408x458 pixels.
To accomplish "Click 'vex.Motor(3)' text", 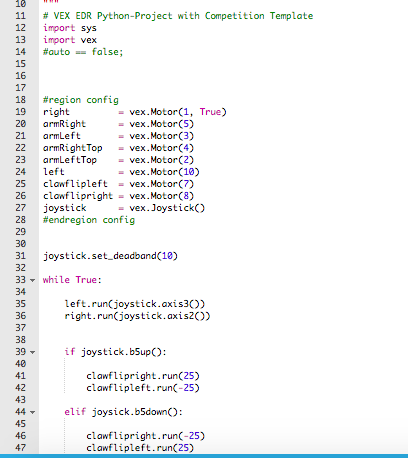I will (x=162, y=136).
